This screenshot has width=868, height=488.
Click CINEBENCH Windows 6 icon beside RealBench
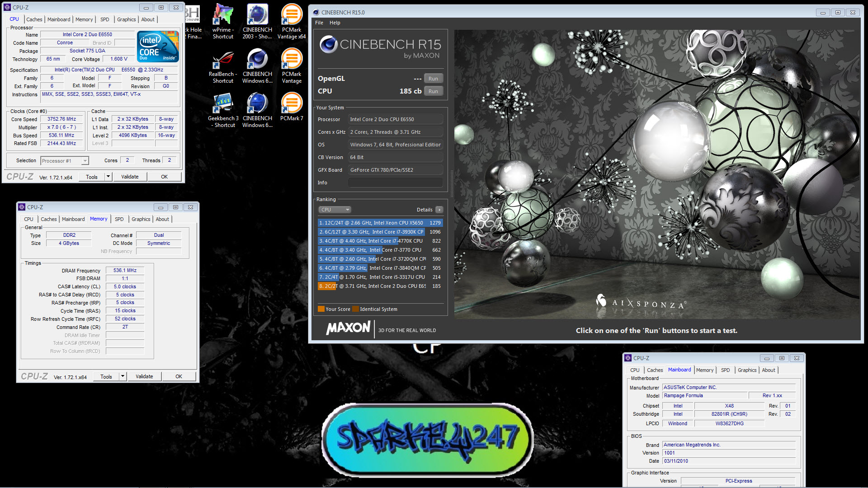[x=257, y=66]
